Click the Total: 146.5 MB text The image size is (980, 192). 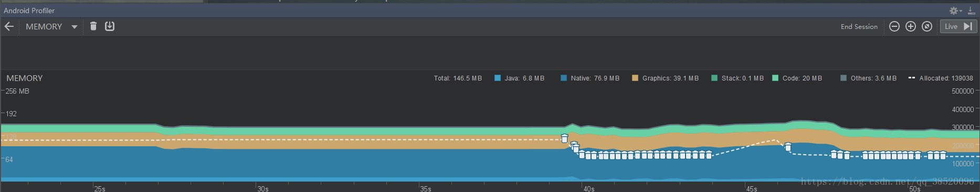point(458,78)
